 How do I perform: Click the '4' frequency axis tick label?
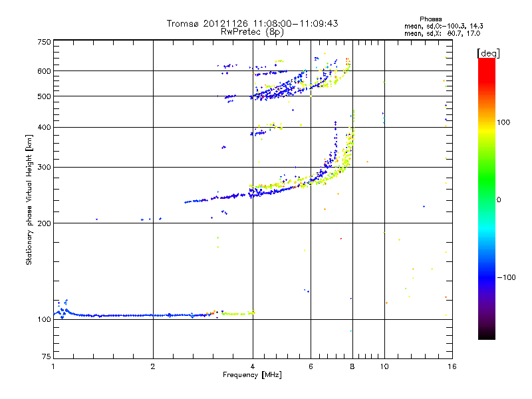(x=253, y=366)
